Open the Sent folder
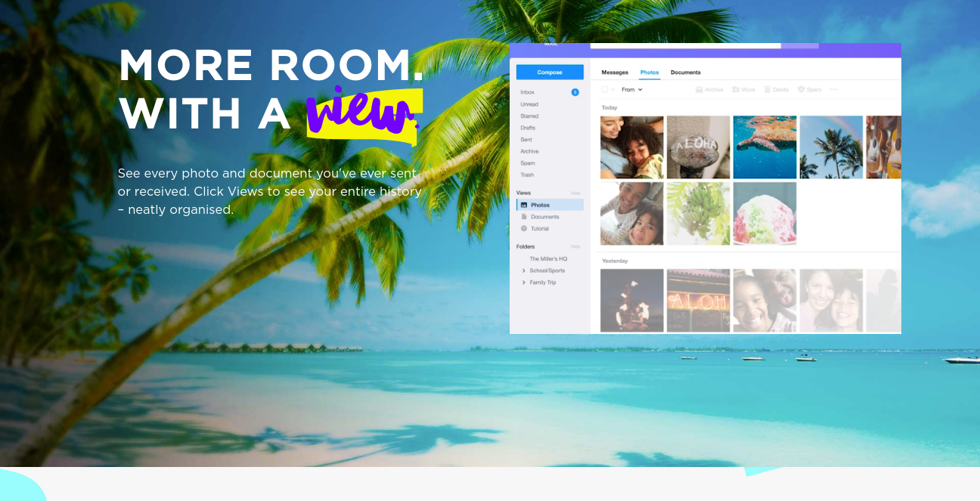 click(526, 140)
